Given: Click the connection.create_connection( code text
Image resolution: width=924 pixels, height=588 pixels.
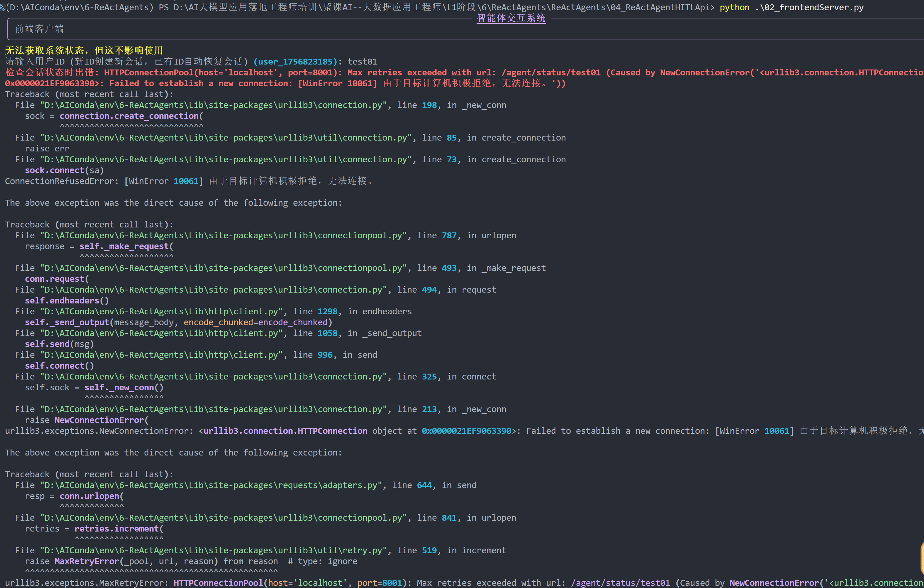Looking at the screenshot, I should [131, 116].
